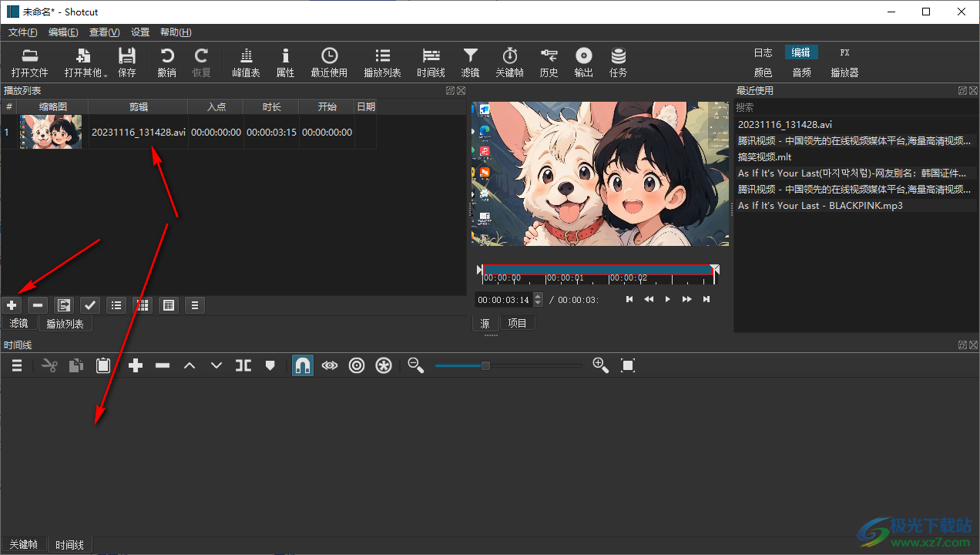Viewport: 980px width, 555px height.
Task: Open the peak meter (峰值表) panel
Action: [246, 62]
